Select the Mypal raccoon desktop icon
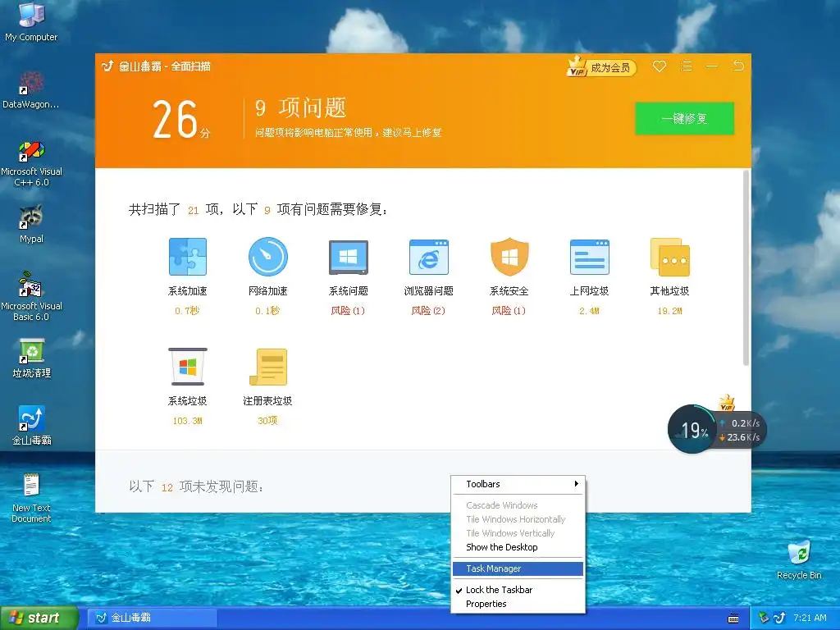840x630 pixels. [x=31, y=224]
